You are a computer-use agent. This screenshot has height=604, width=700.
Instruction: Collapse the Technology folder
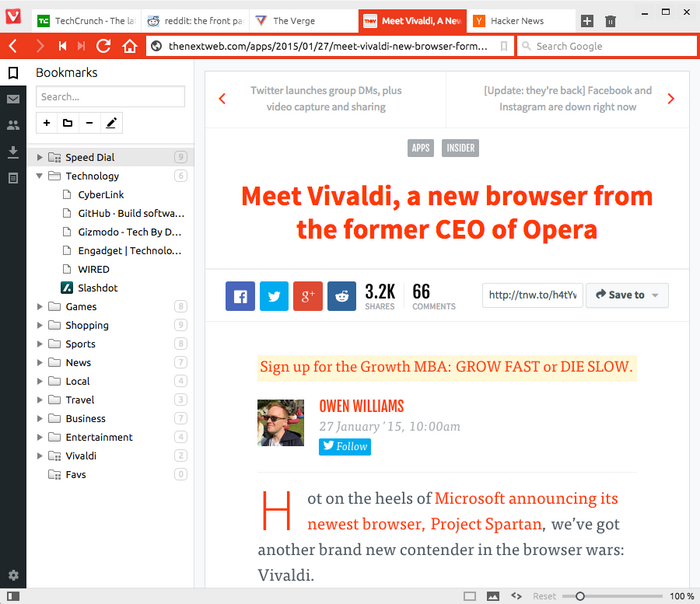click(39, 176)
